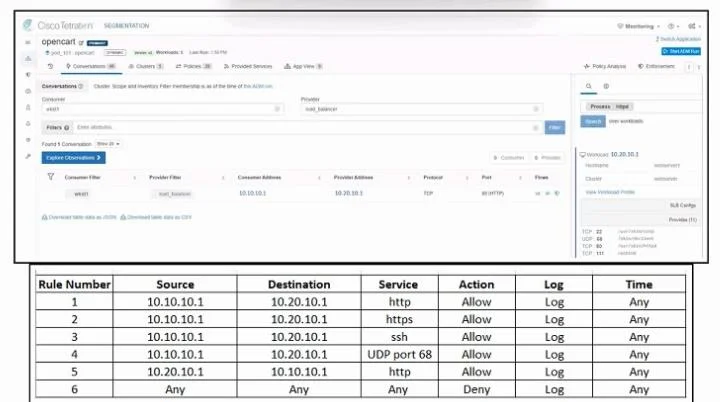This screenshot has width=720, height=402.
Task: Toggle the Provider view button above table
Action: pyautogui.click(x=548, y=158)
